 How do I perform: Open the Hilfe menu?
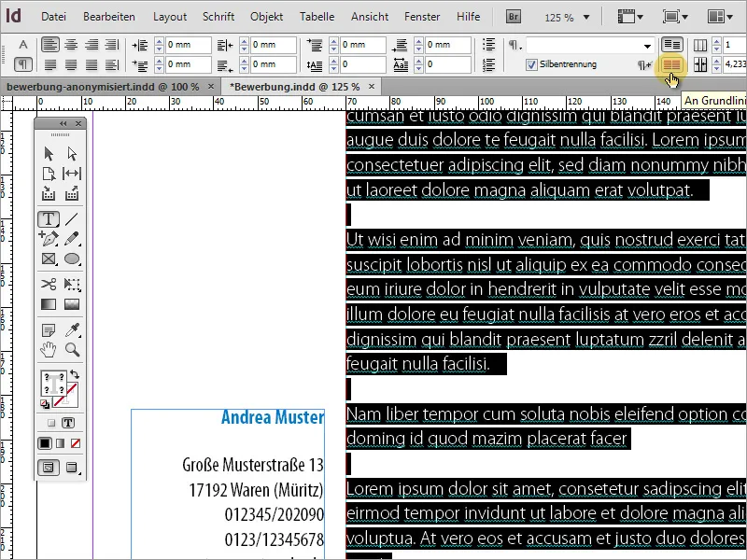469,17
